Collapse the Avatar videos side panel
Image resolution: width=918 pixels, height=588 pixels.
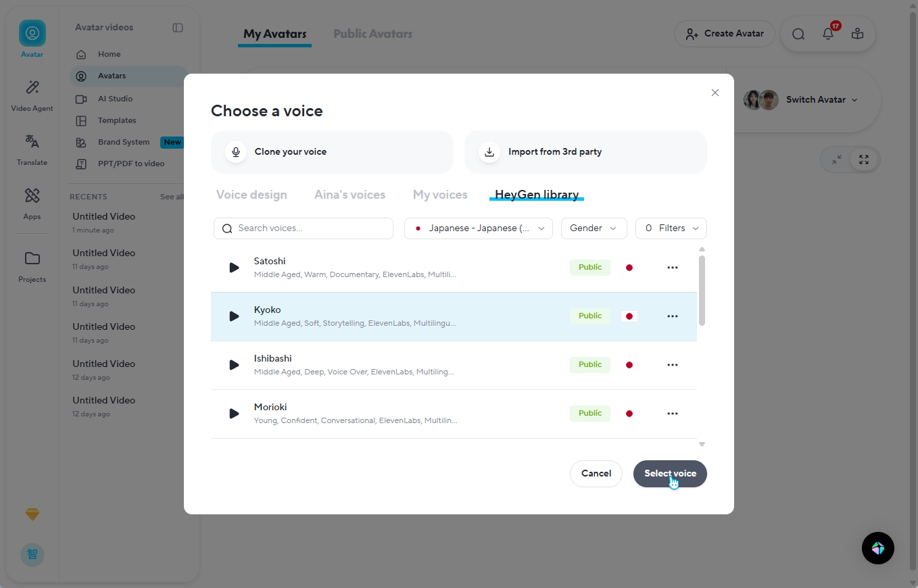click(178, 28)
